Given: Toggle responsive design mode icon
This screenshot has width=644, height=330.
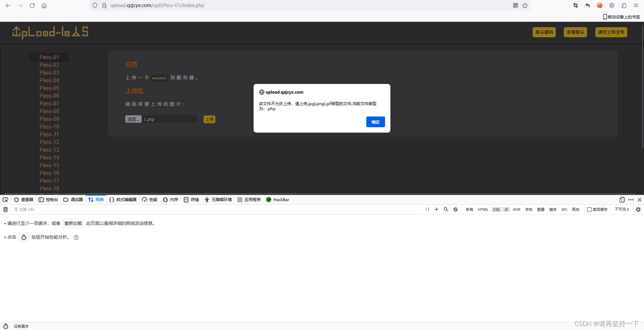Looking at the screenshot, I should [x=622, y=200].
